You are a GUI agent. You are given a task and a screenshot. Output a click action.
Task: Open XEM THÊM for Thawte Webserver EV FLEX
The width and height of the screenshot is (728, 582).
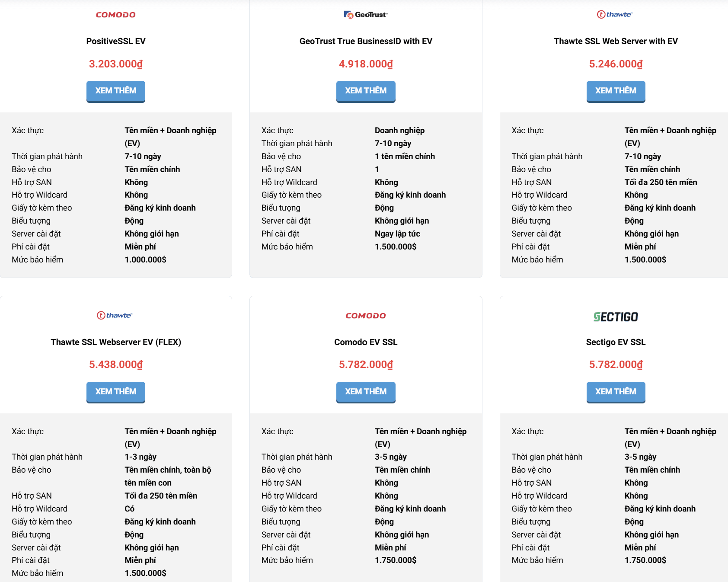click(116, 392)
